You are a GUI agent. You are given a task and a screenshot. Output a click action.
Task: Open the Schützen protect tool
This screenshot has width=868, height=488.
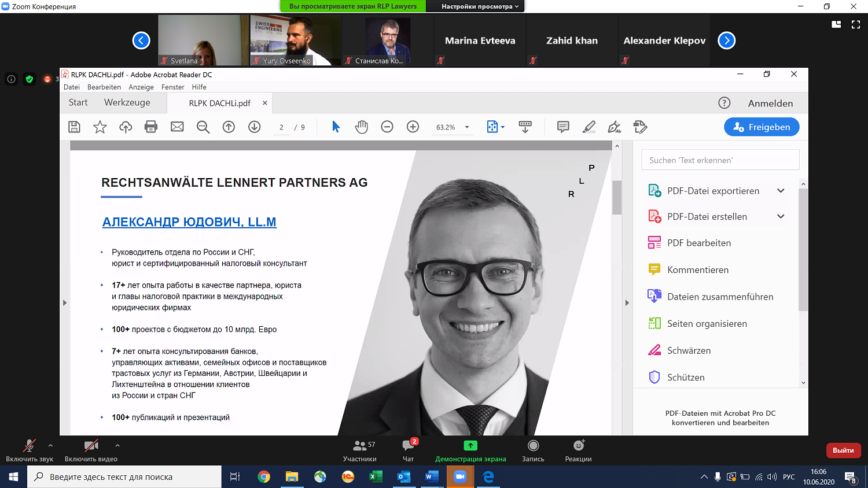pyautogui.click(x=686, y=378)
